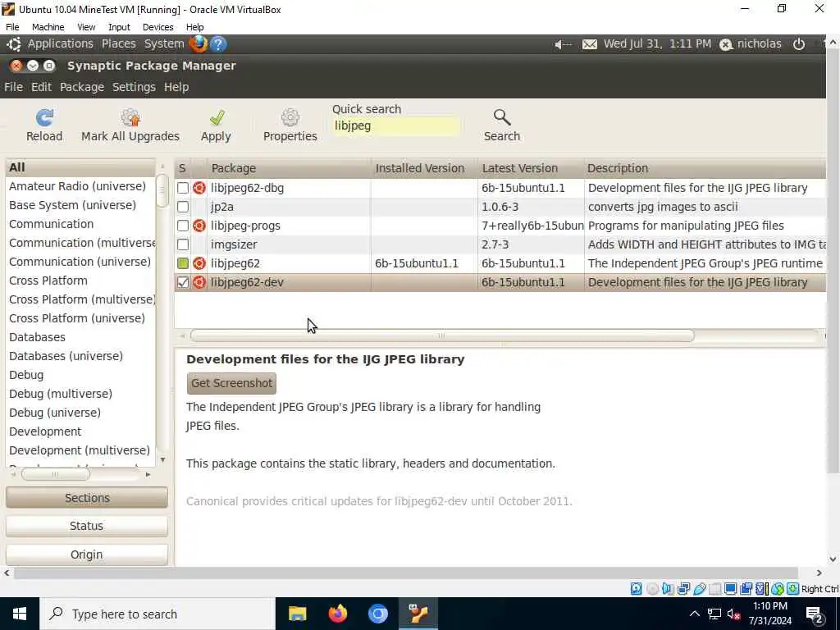The width and height of the screenshot is (840, 630).
Task: Click VirtualBox hard disk status icon
Action: point(636,589)
